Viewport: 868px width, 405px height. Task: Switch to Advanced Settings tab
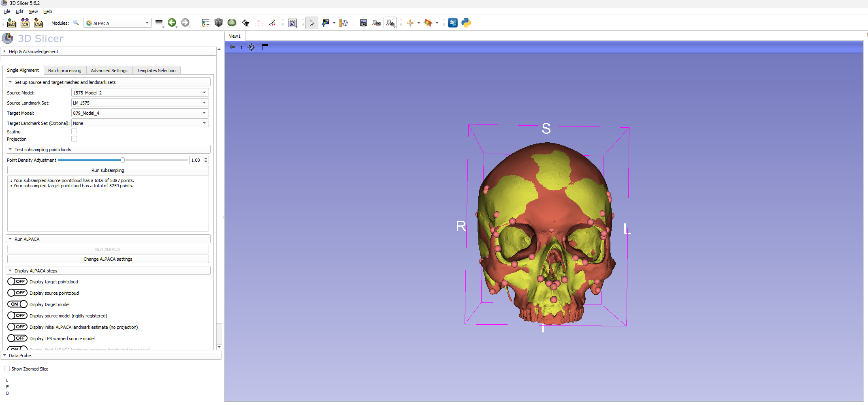pos(109,71)
